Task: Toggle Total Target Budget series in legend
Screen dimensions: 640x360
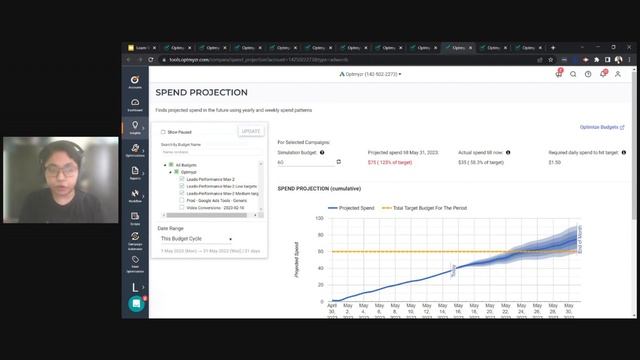Action: (x=424, y=208)
